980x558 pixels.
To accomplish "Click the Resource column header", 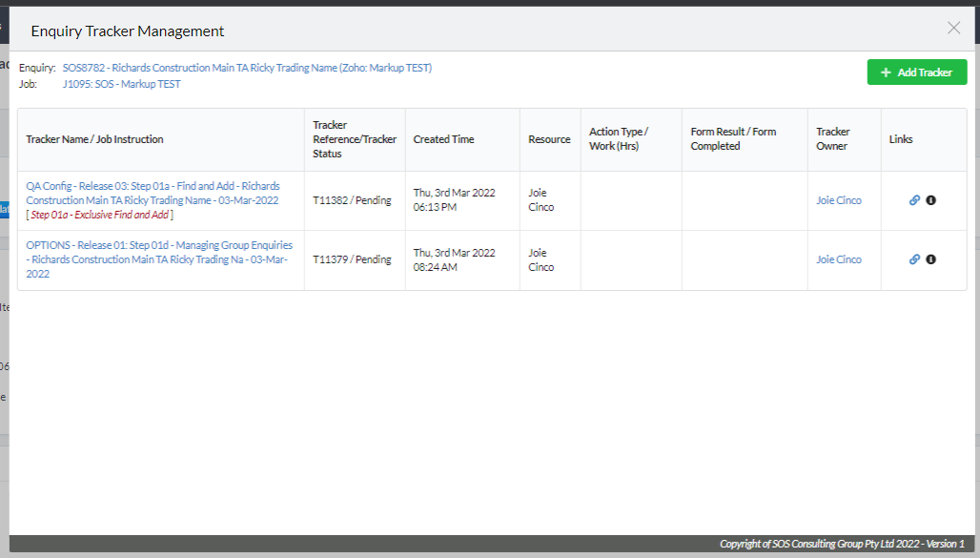I will (x=549, y=139).
